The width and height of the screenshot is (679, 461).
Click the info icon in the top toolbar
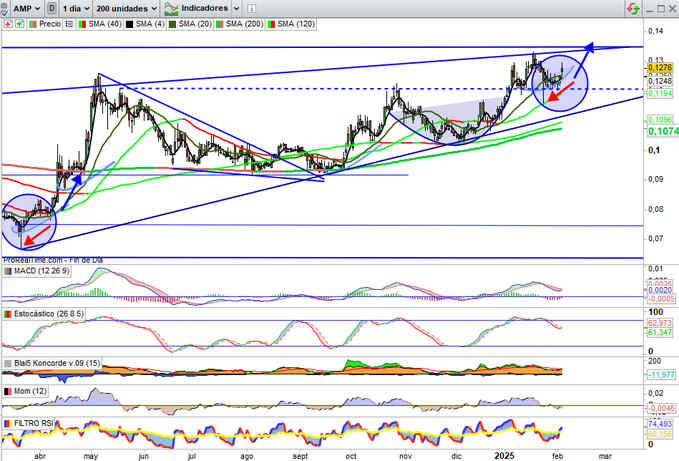point(251,8)
